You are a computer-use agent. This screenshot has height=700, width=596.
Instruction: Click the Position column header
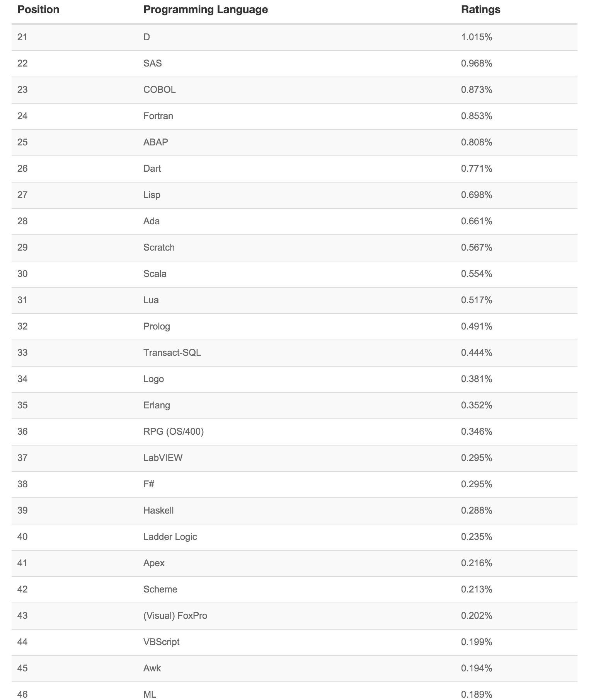coord(38,10)
